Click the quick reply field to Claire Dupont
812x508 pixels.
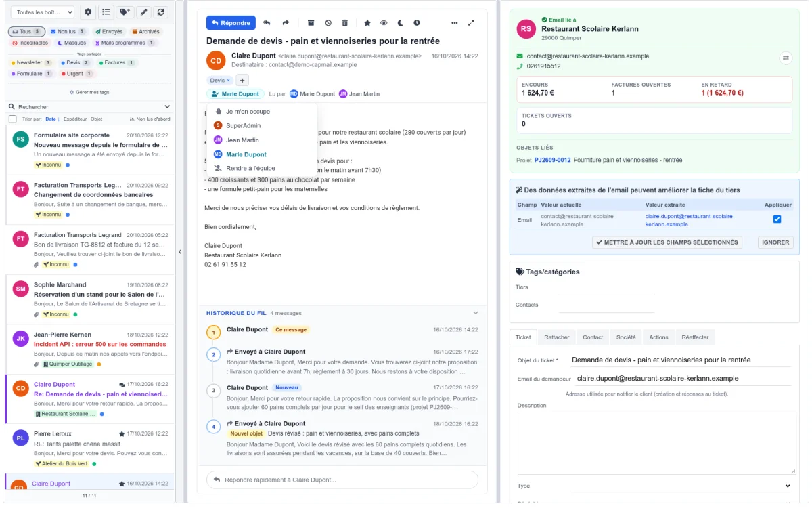[342, 480]
